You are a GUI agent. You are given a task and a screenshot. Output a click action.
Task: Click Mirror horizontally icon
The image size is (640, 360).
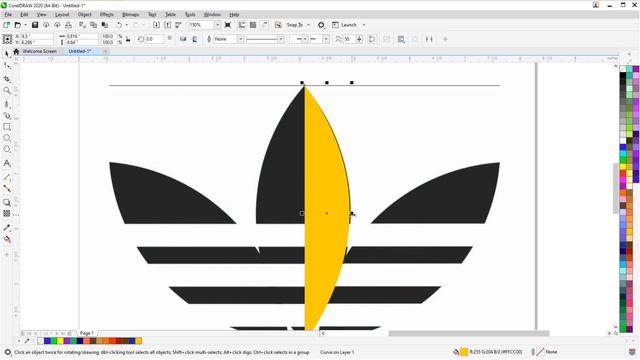[x=183, y=39]
